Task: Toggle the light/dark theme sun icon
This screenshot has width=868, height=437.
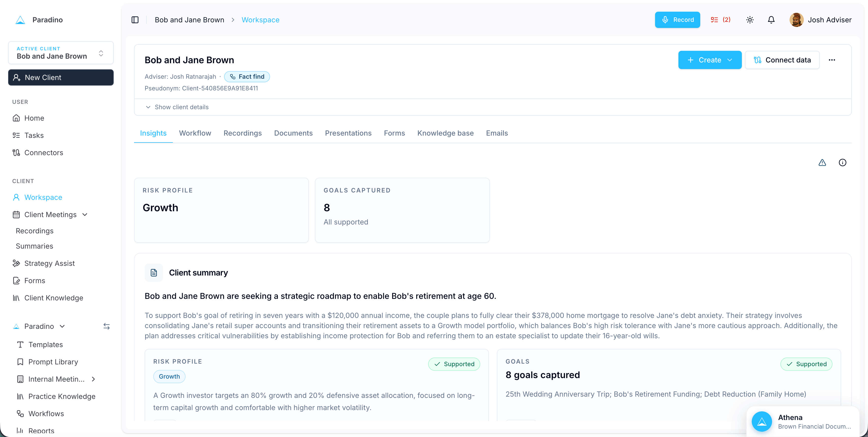Action: click(x=750, y=20)
